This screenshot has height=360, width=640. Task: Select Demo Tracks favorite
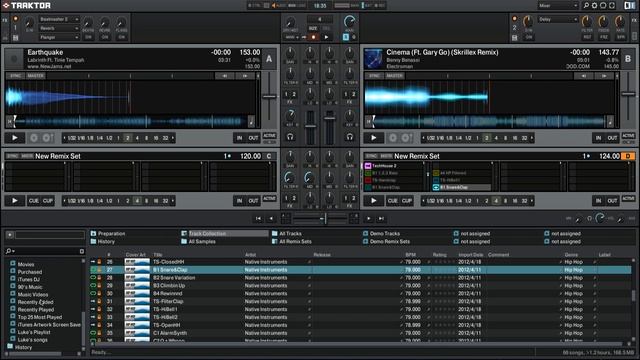pyautogui.click(x=384, y=233)
